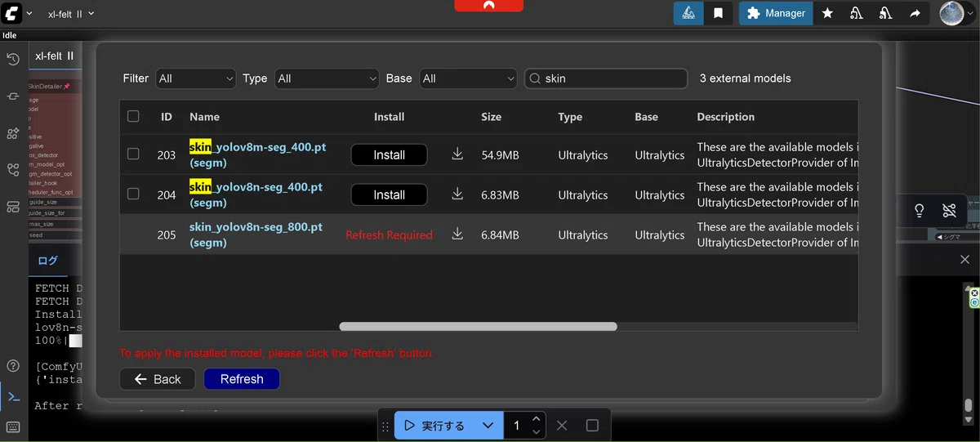980x442 pixels.
Task: Click the first vacuum cleaner icon
Action: pos(856,13)
